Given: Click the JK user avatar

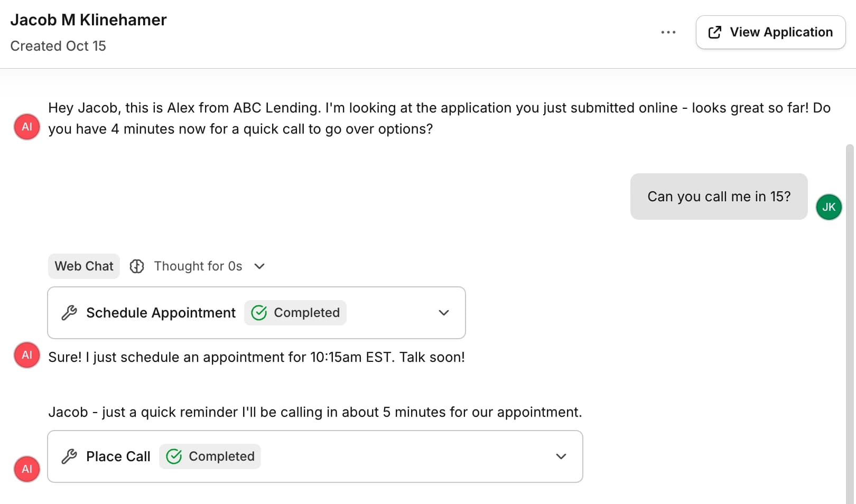Looking at the screenshot, I should pos(829,207).
